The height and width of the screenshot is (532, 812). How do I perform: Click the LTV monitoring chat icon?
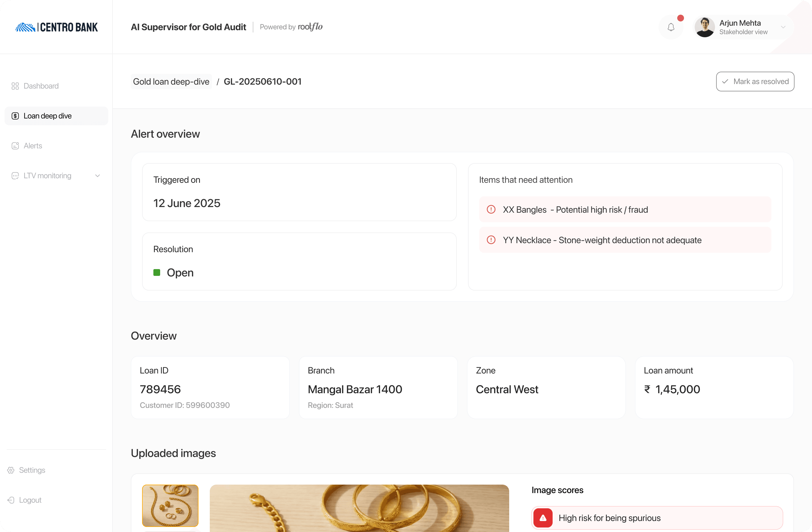click(x=15, y=176)
